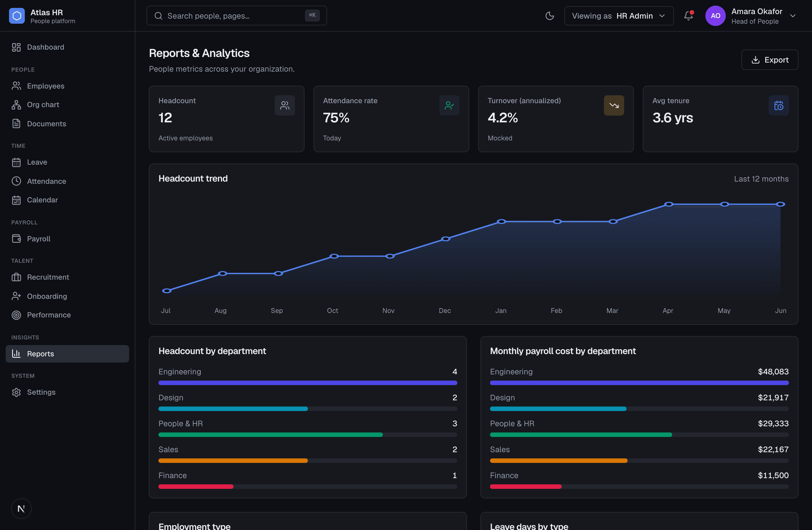Screen dimensions: 812x530
Task: Click the Dashboard grid icon
Action: tap(16, 47)
